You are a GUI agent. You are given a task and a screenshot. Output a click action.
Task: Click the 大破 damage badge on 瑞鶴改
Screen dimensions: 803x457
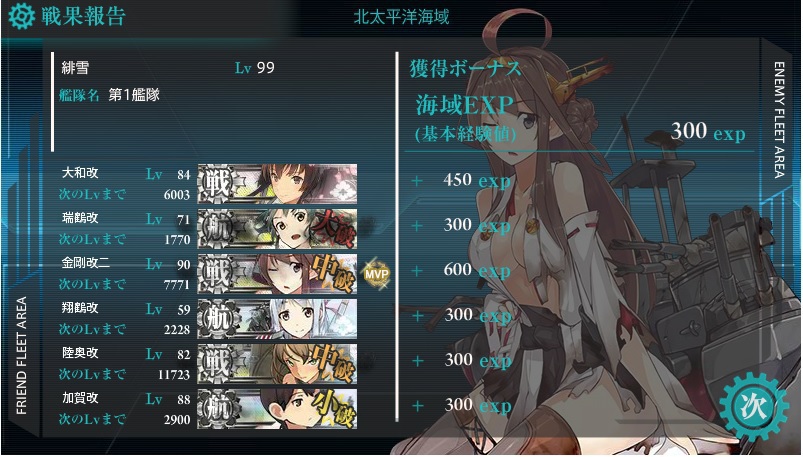click(x=334, y=229)
